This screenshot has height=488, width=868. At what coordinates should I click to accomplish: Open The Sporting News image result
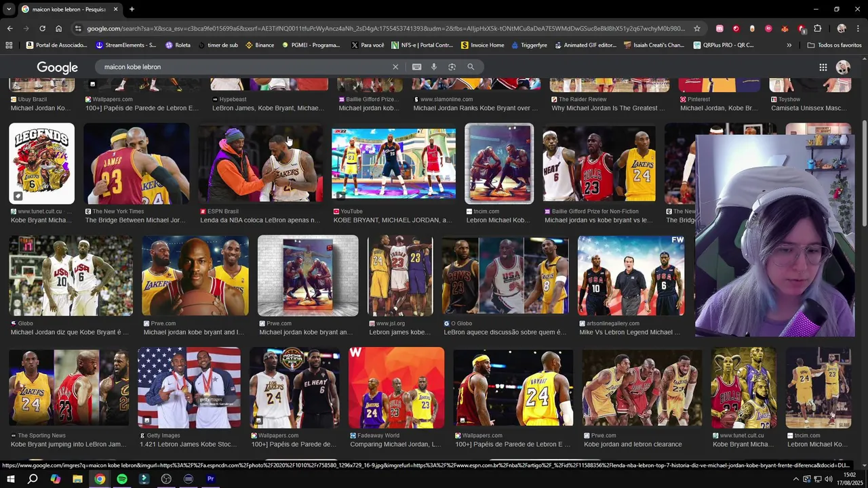[68, 388]
